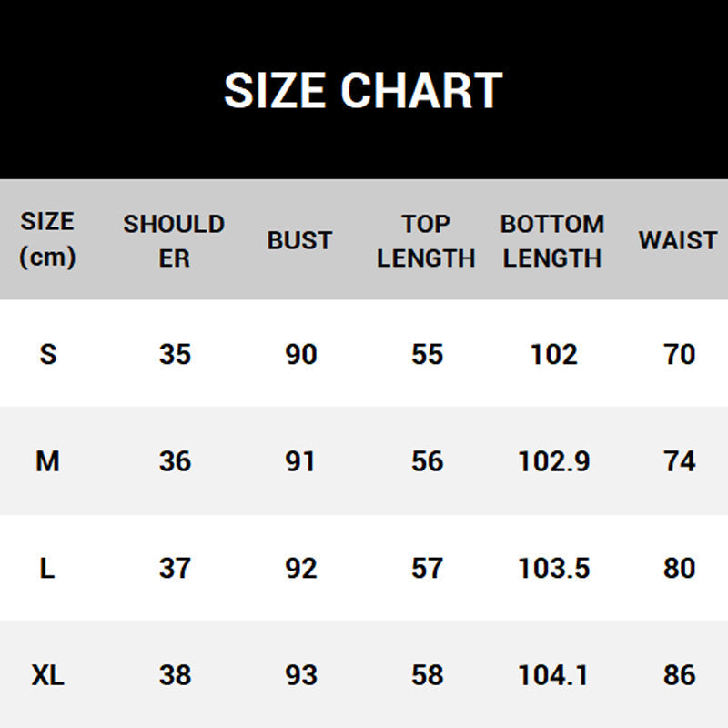
Task: Click bust value 93 for size XL
Action: [300, 675]
